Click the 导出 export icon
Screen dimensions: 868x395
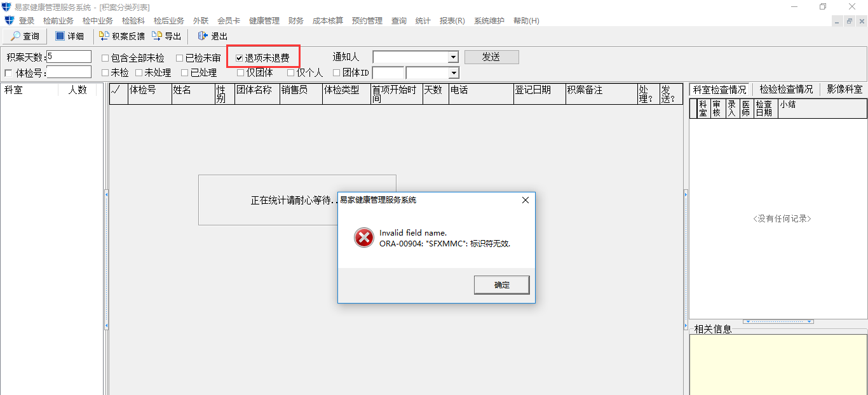click(157, 36)
